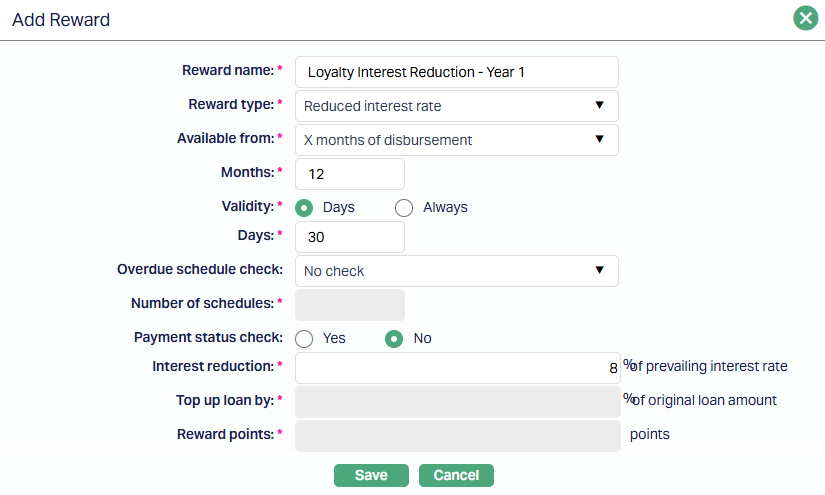Click the Reward type dropdown arrow
Screen dimensions: 825x495
(x=599, y=105)
